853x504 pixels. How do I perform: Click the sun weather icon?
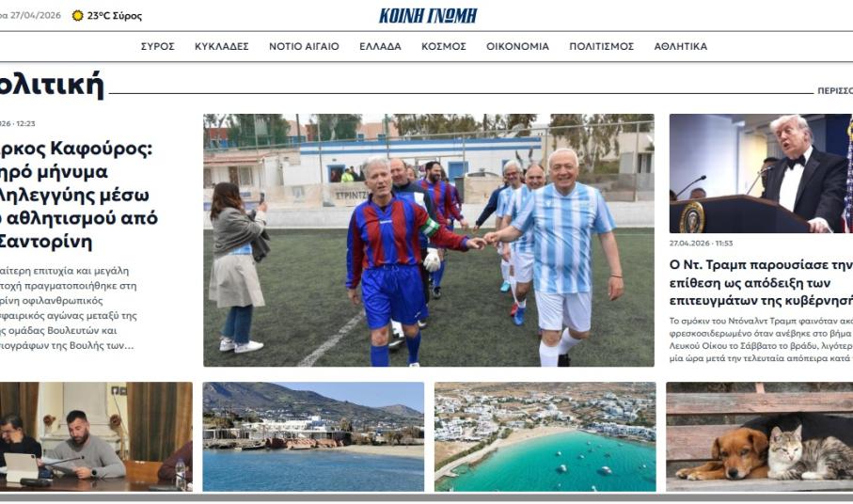[78, 16]
